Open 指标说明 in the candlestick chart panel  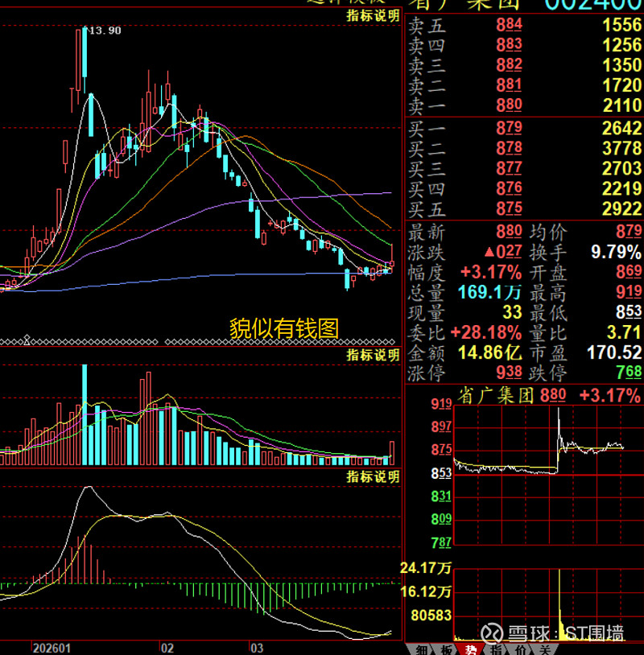(373, 16)
